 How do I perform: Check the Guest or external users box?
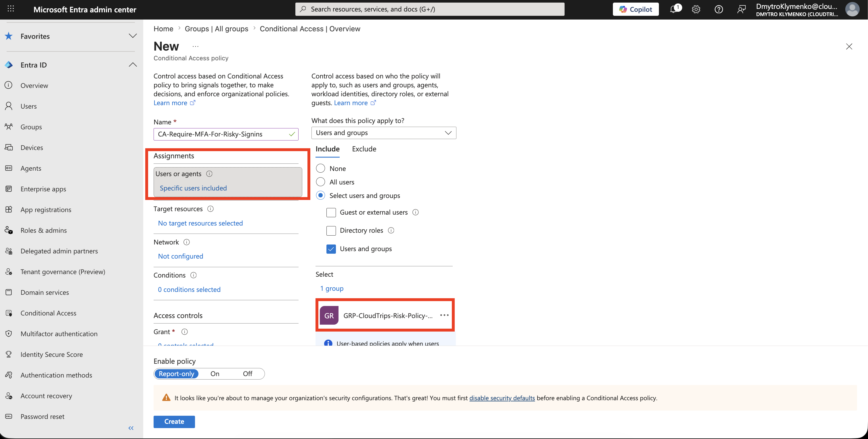[x=331, y=212]
